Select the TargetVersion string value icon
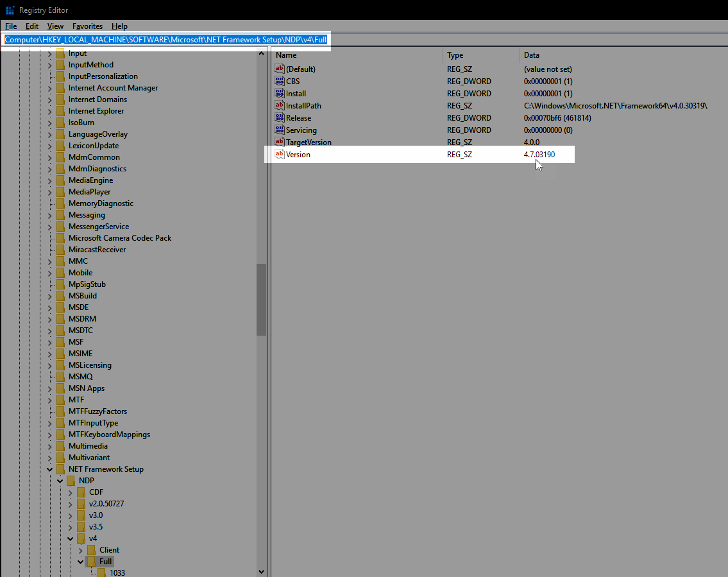The image size is (728, 577). (280, 142)
